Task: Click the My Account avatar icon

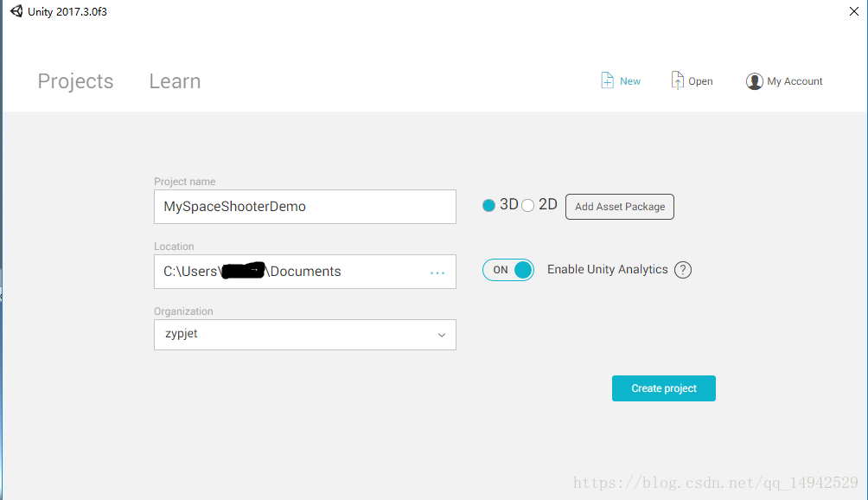Action: (754, 81)
